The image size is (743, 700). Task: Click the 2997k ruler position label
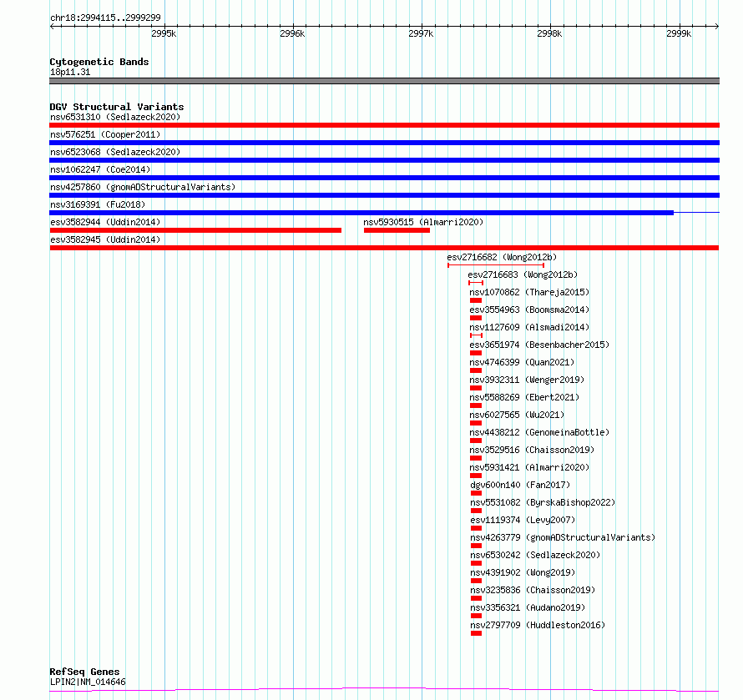click(x=421, y=33)
